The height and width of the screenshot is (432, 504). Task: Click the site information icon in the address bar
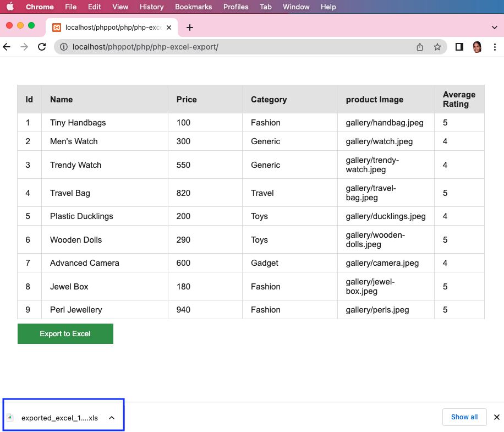(x=64, y=47)
